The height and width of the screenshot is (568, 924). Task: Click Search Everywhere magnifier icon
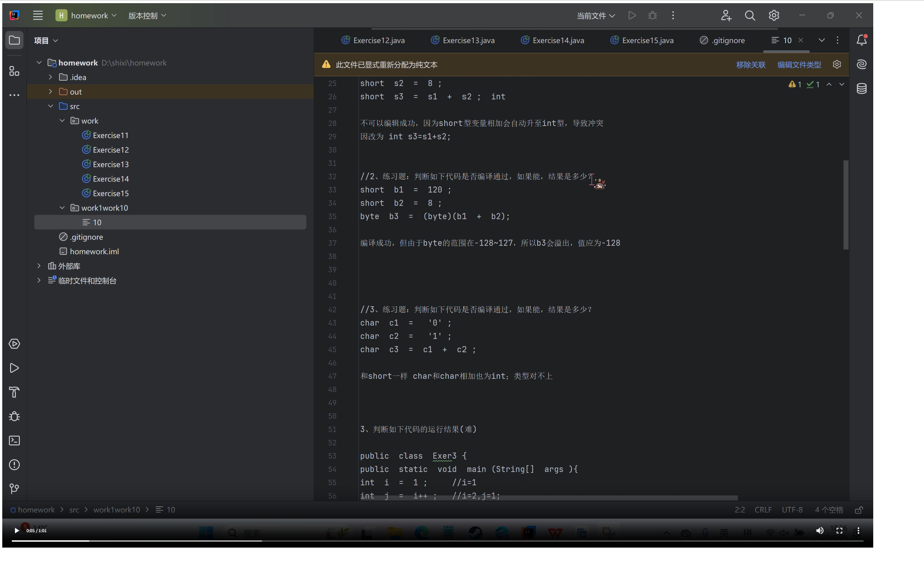(x=750, y=15)
